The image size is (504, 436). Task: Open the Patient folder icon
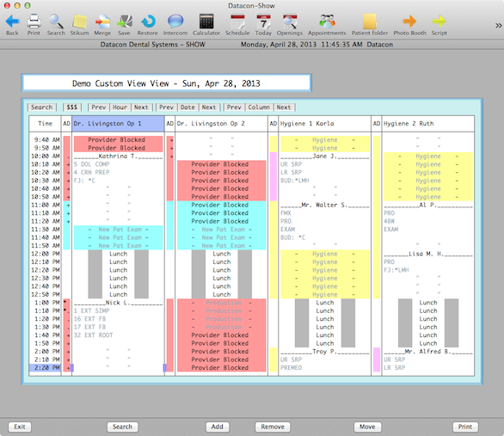pos(370,21)
